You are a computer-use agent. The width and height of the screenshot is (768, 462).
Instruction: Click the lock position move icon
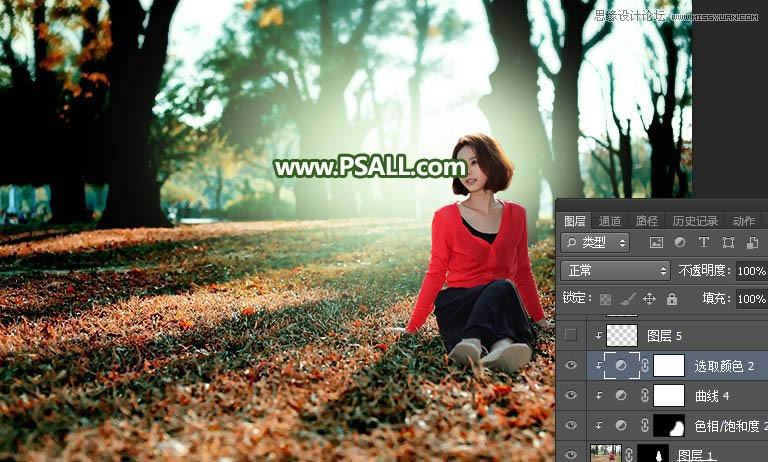click(649, 299)
